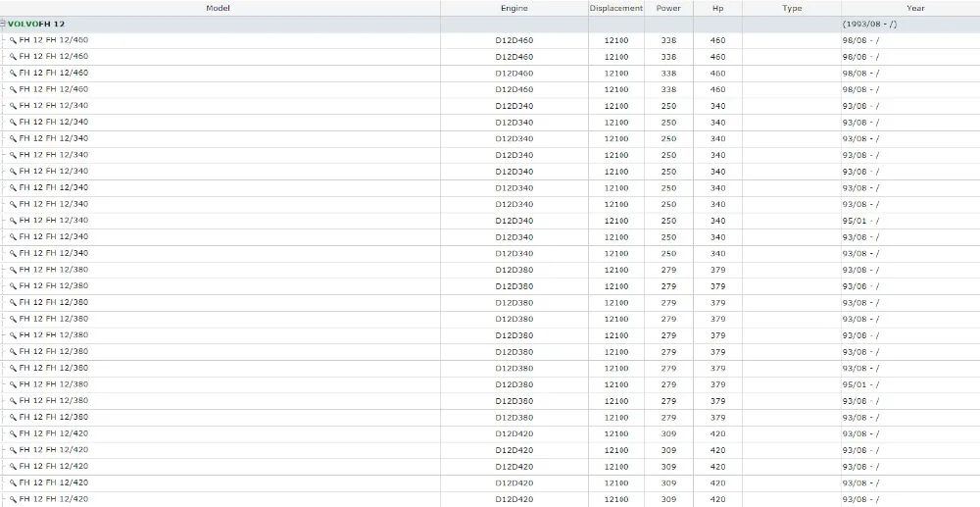The width and height of the screenshot is (980, 507).
Task: Click magnifier icon of last FH 12/460 row
Action: pyautogui.click(x=13, y=89)
